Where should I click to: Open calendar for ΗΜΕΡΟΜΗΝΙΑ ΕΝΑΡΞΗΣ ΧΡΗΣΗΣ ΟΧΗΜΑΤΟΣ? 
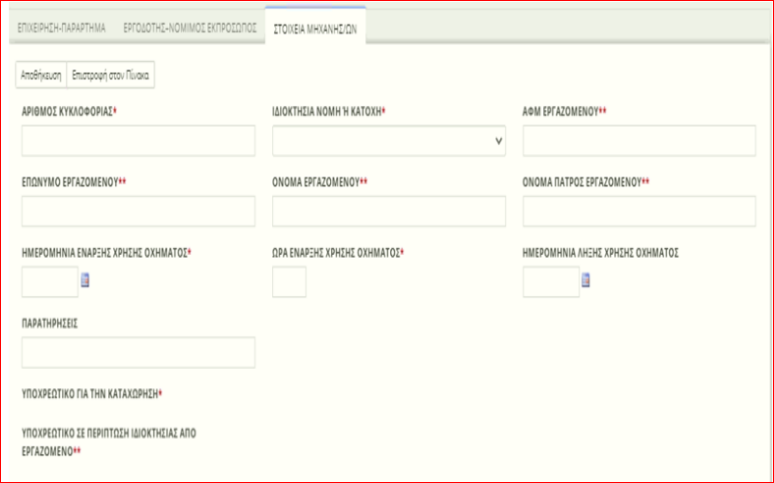(85, 282)
